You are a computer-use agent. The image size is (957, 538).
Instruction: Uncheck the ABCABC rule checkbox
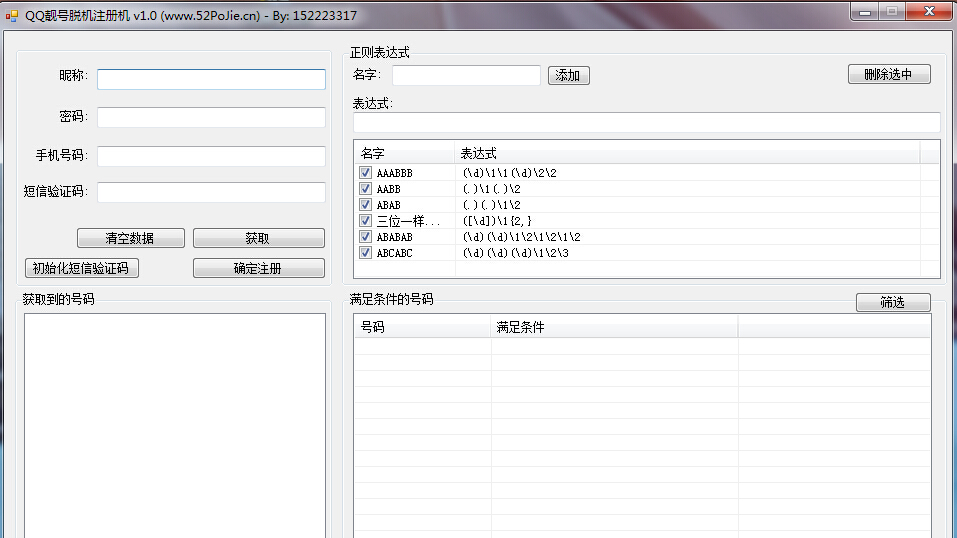(x=365, y=252)
